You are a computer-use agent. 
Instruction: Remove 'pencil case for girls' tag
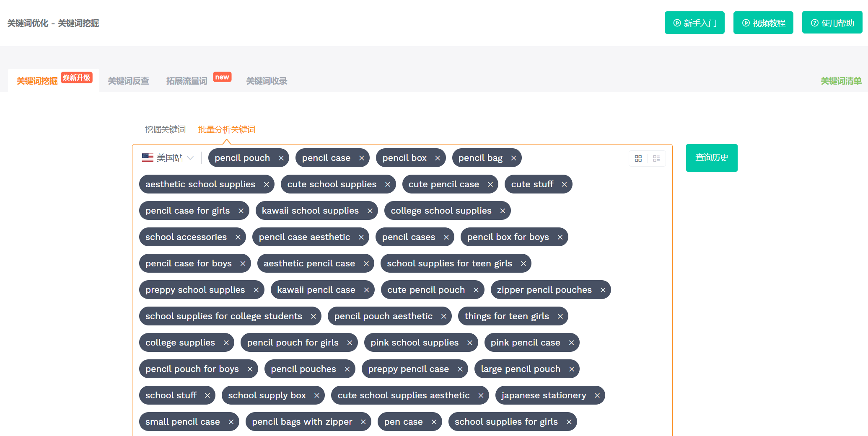coord(241,211)
